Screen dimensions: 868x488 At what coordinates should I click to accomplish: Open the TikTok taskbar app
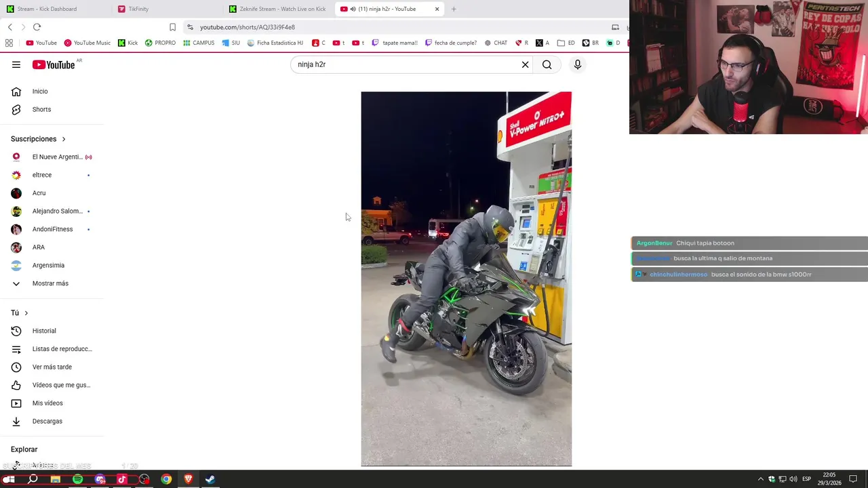[122, 479]
